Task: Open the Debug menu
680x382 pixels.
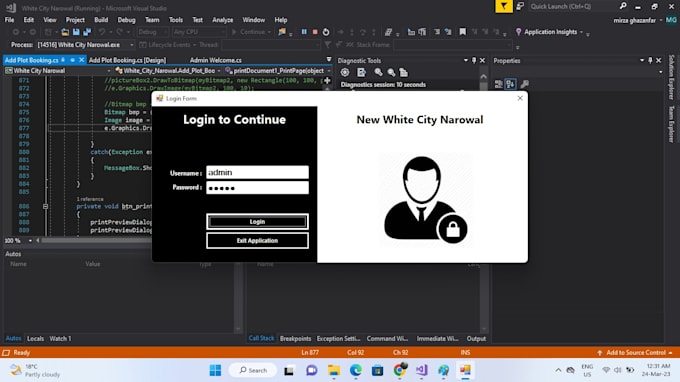Action: pos(126,20)
